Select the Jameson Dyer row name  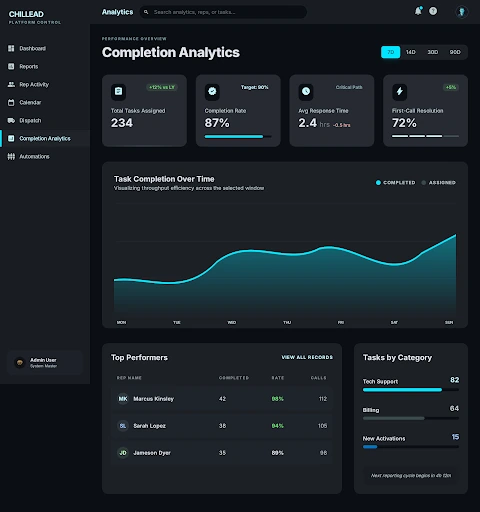tap(152, 453)
